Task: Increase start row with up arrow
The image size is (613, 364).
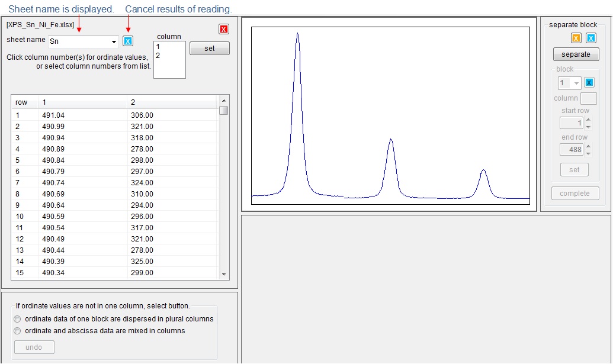Action: click(588, 120)
